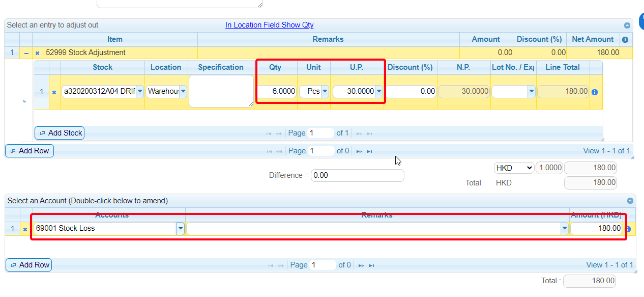
Task: Click Add Row under accounts grid
Action: click(x=29, y=265)
